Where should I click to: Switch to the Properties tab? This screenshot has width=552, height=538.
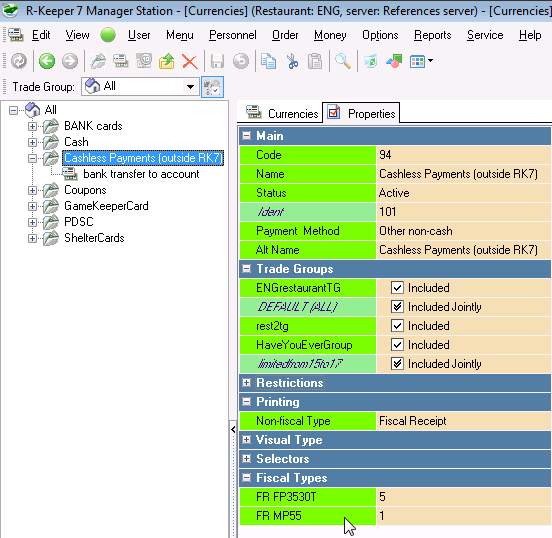pyautogui.click(x=361, y=113)
